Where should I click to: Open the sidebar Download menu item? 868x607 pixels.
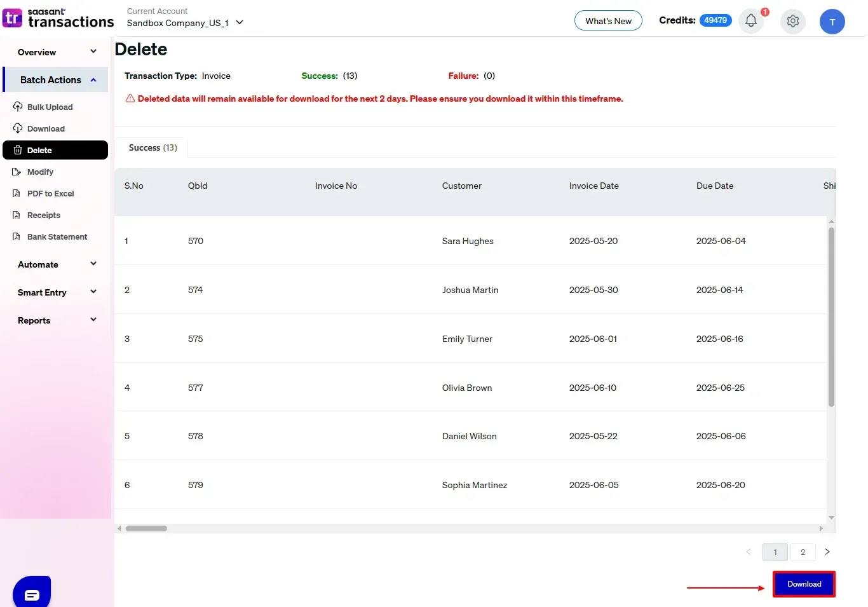[46, 128]
